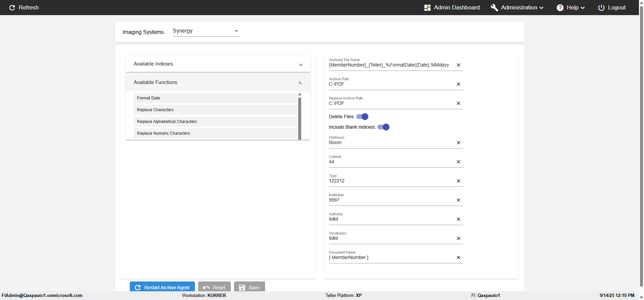This screenshot has height=300, width=644.
Task: Click the Save button
Action: point(250,287)
